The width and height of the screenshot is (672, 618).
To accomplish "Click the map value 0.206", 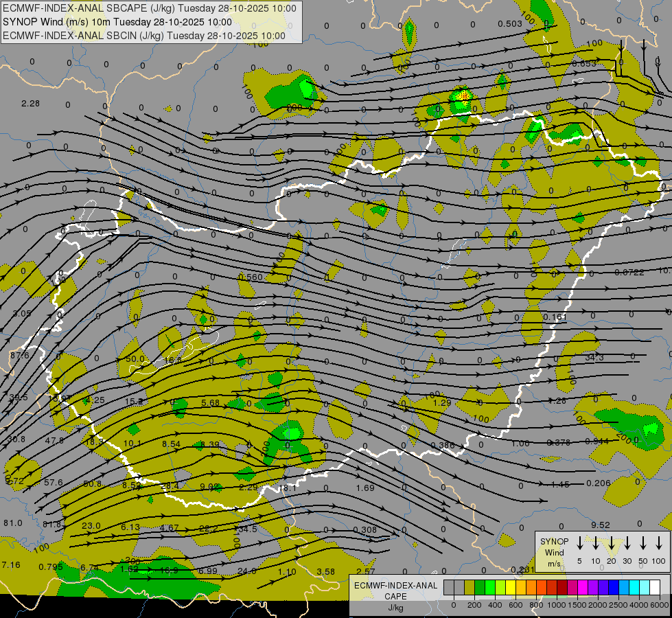I will [x=599, y=483].
